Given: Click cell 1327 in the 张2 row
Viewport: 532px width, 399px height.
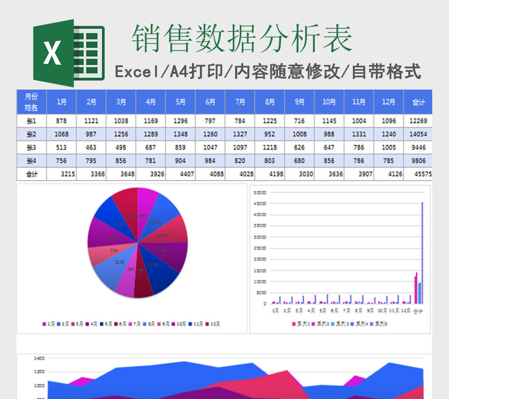Looking at the screenshot, I should tap(240, 134).
